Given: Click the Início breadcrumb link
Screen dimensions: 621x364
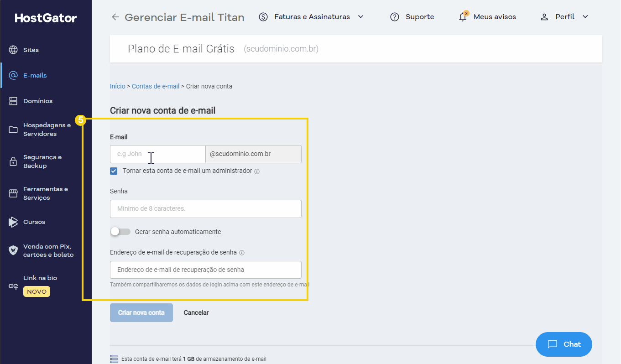Looking at the screenshot, I should tap(118, 86).
